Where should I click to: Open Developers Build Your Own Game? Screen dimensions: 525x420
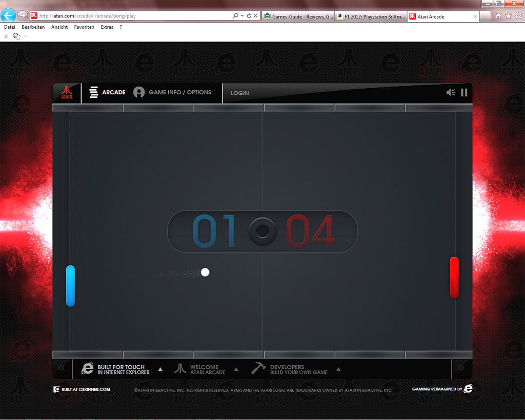289,369
